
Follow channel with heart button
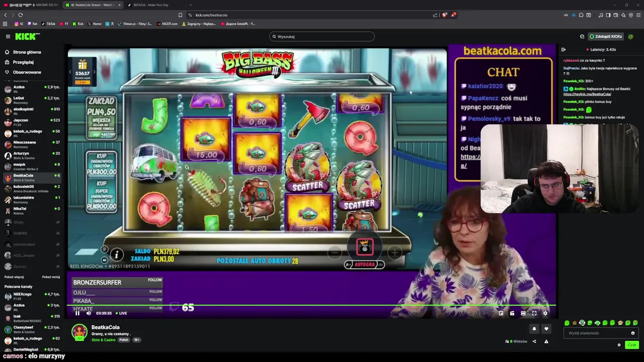click(x=546, y=329)
